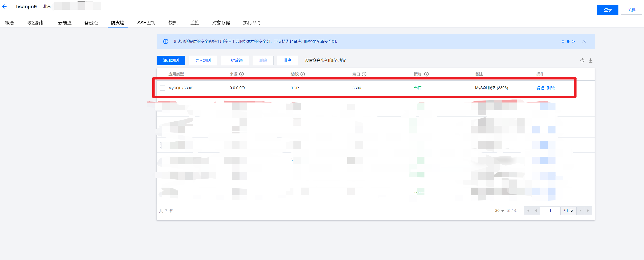The height and width of the screenshot is (260, 644).
Task: Click the 共 7 条 total count
Action: [166, 211]
